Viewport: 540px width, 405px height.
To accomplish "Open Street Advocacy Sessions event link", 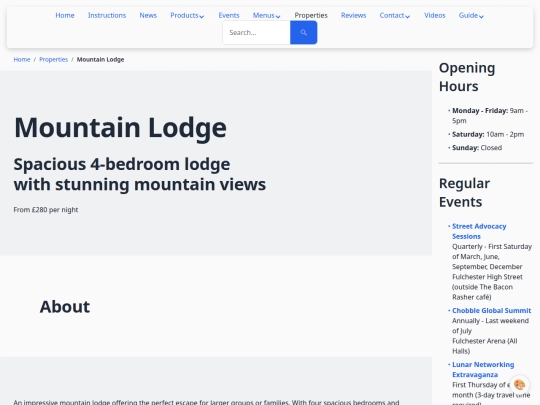I will coord(479,231).
